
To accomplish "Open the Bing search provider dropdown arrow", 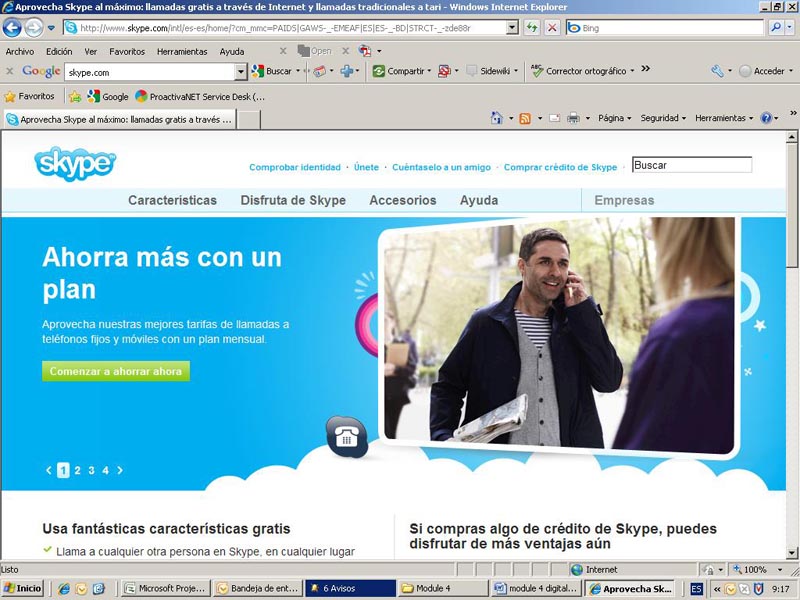I will (x=790, y=28).
